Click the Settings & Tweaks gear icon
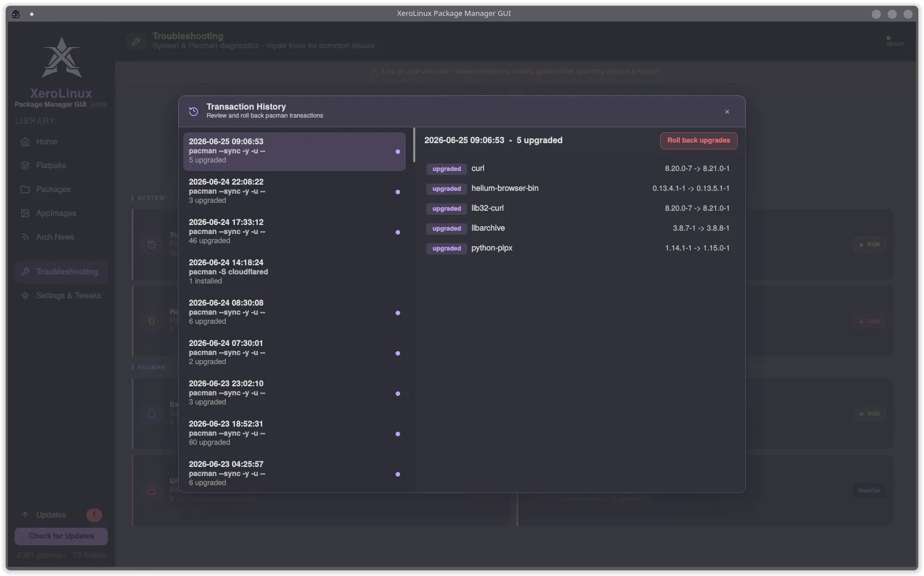The width and height of the screenshot is (924, 576). [x=25, y=296]
